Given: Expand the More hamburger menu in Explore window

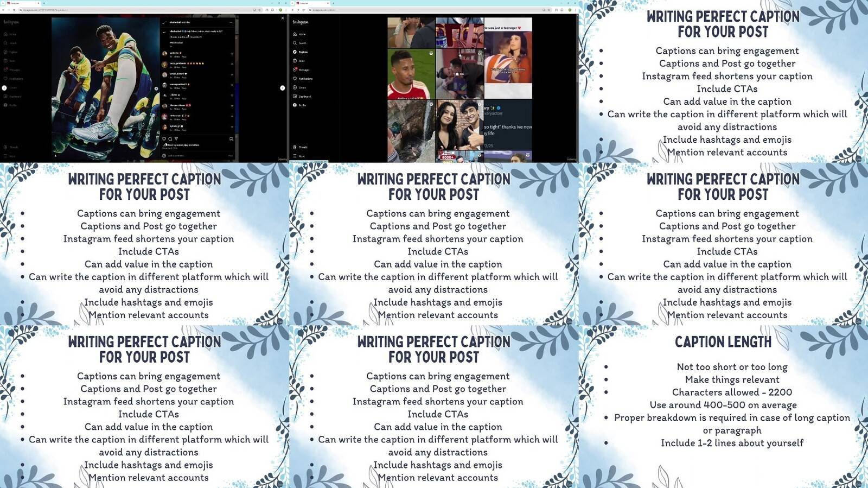Looking at the screenshot, I should (x=295, y=156).
